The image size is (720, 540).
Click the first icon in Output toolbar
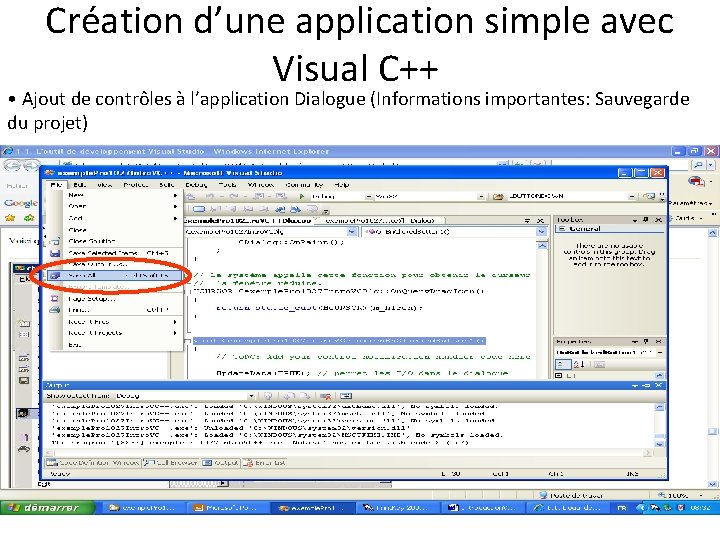point(268,396)
